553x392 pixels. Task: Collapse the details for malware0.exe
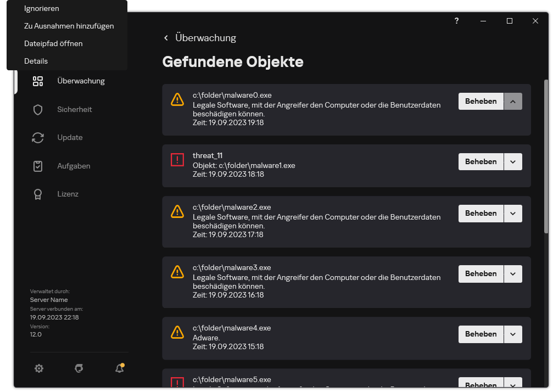513,101
